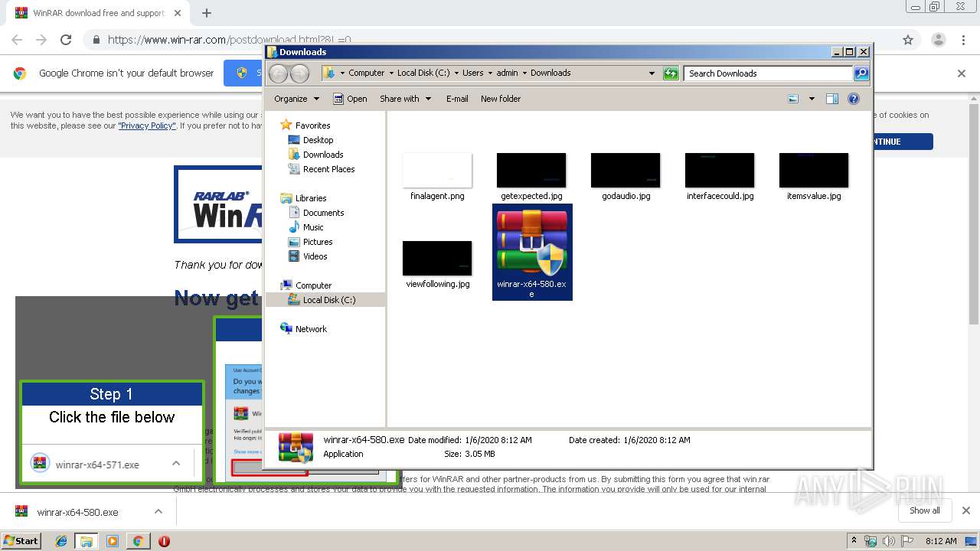The height and width of the screenshot is (551, 980).
Task: Click Chrome's back button
Action: click(x=17, y=40)
